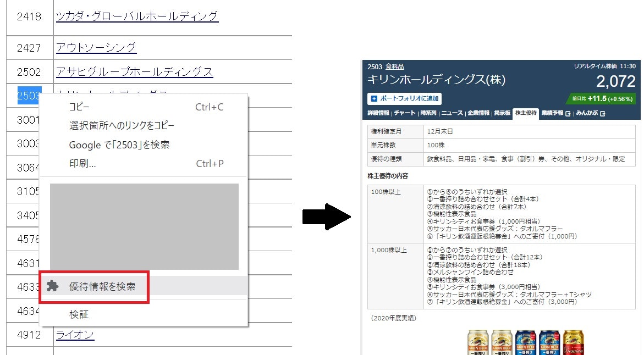
Task: Click the puzzle-piece extension icon in context menu
Action: (53, 286)
